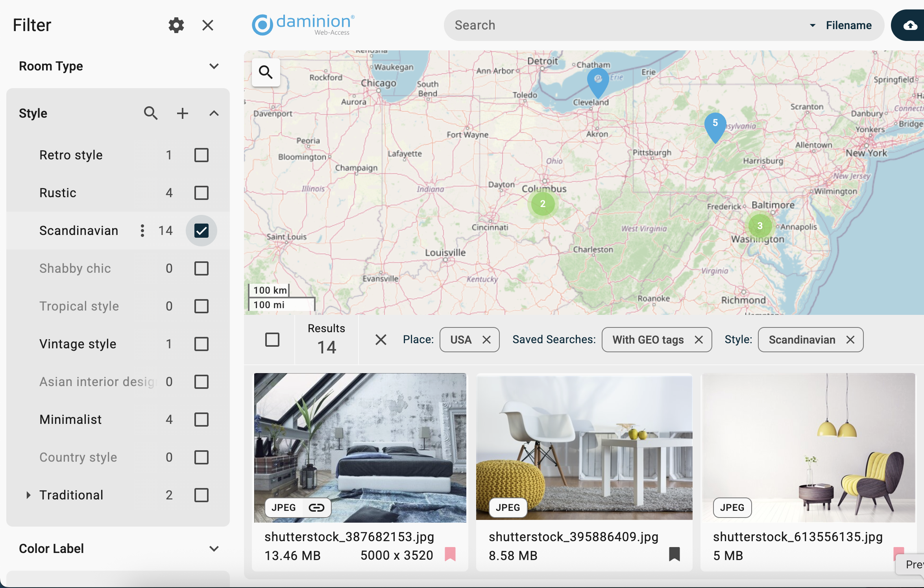924x588 pixels.
Task: Open filter settings gear icon
Action: 176,25
